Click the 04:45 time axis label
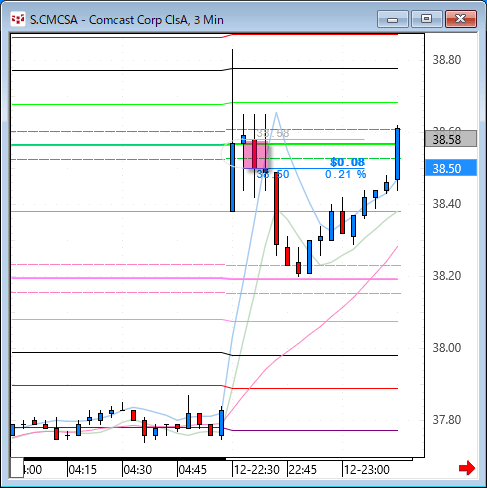 (x=193, y=470)
